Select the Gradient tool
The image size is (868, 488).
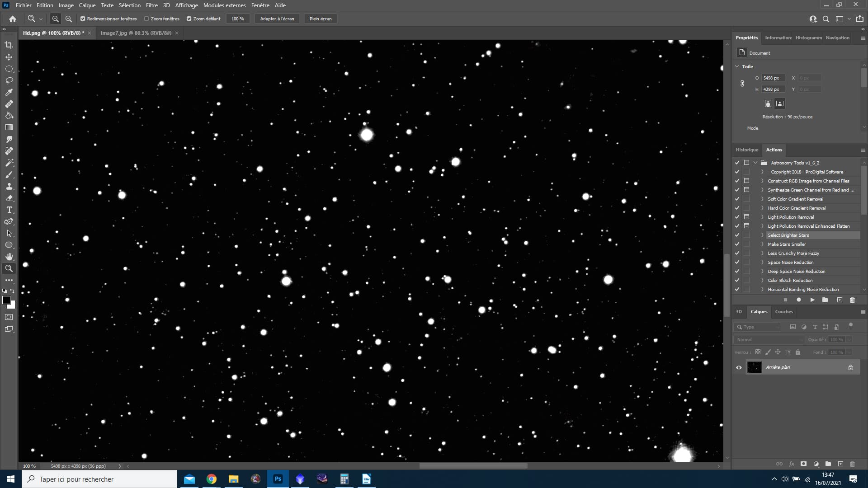click(x=9, y=127)
